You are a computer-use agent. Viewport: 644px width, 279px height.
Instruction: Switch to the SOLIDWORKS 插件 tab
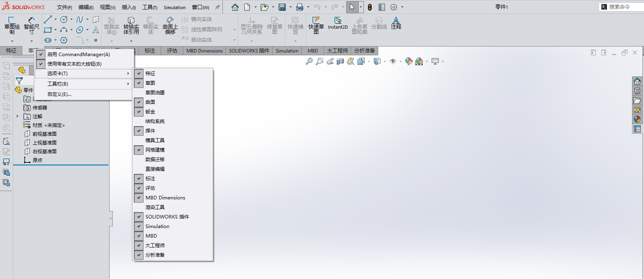pyautogui.click(x=249, y=51)
